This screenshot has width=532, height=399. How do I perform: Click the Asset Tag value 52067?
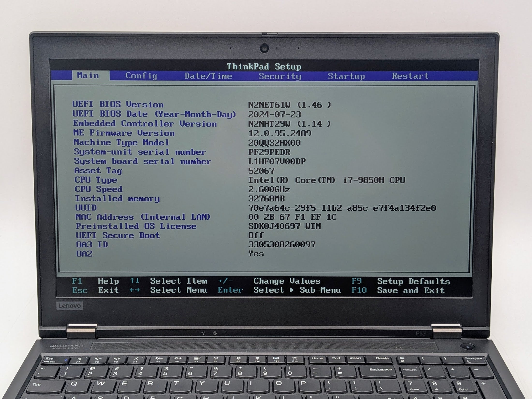(x=261, y=171)
